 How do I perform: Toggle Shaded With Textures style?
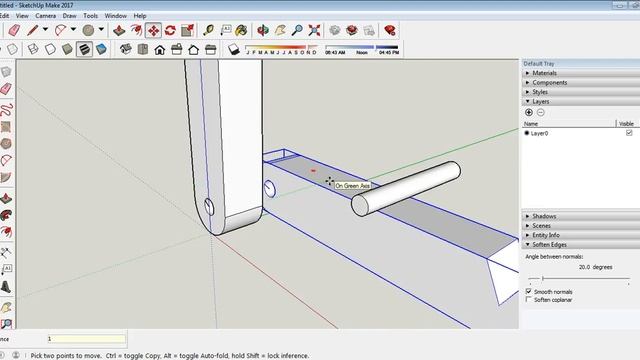point(84,49)
